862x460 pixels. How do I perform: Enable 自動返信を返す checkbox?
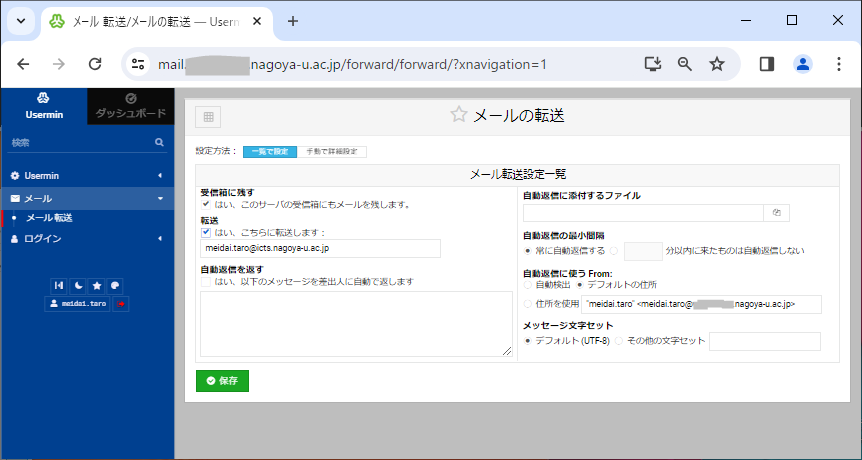(x=206, y=282)
